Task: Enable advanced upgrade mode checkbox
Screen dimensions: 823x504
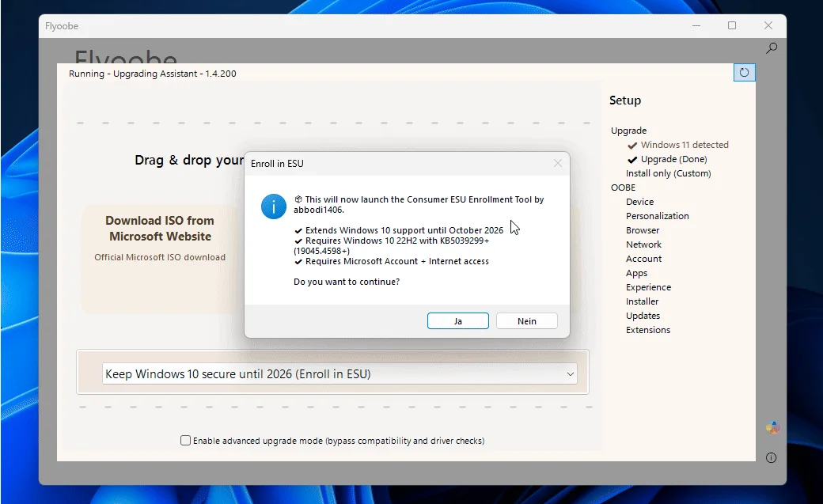Action: [185, 441]
